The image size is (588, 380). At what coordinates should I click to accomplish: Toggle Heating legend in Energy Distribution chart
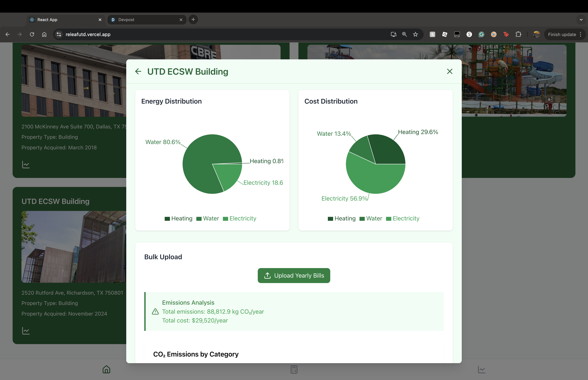point(178,219)
